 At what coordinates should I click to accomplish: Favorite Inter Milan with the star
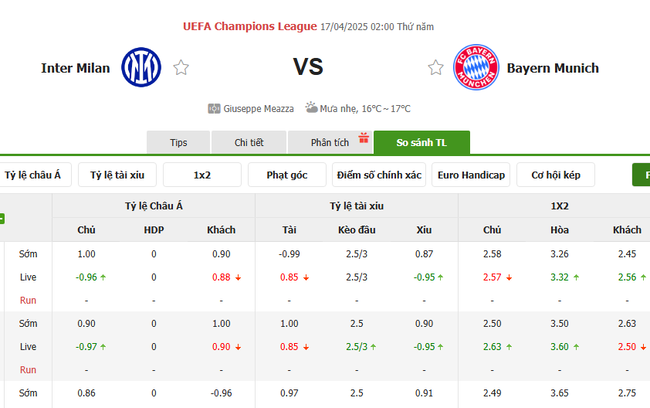pyautogui.click(x=181, y=68)
